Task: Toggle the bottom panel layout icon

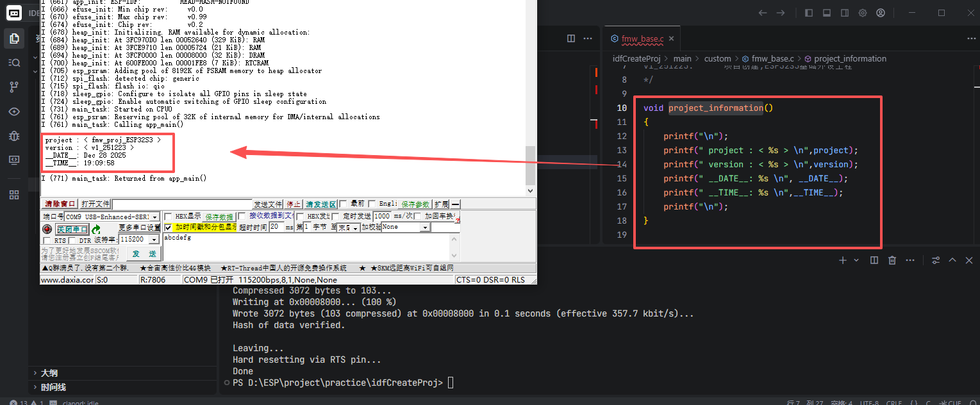Action: point(827,13)
